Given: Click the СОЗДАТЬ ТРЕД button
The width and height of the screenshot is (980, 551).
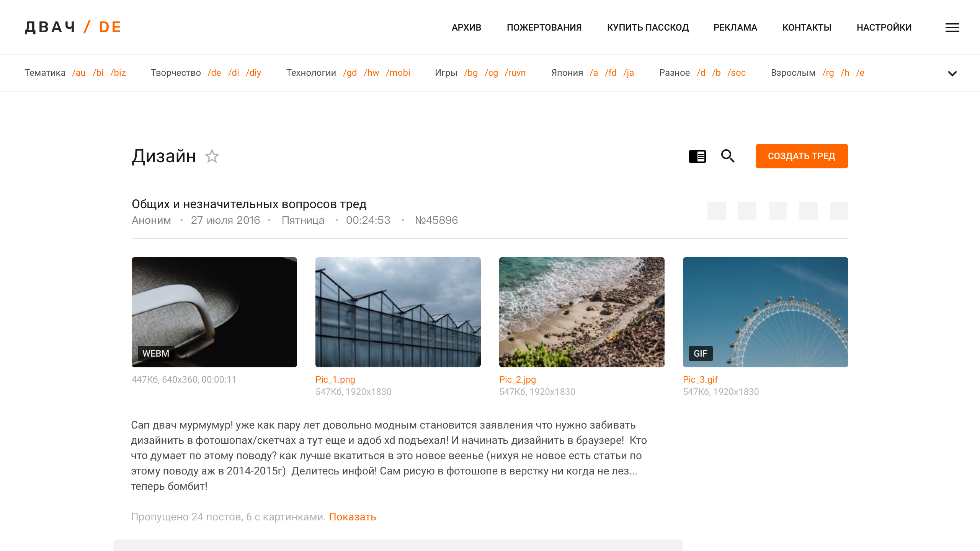Looking at the screenshot, I should point(802,156).
